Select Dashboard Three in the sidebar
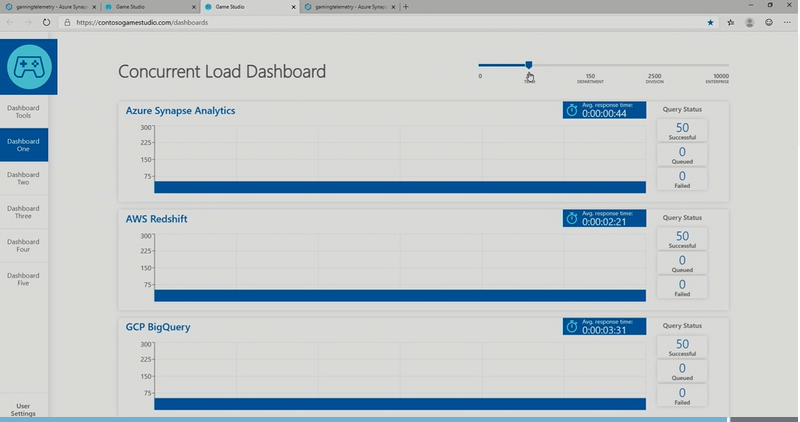The width and height of the screenshot is (800, 422). (23, 212)
